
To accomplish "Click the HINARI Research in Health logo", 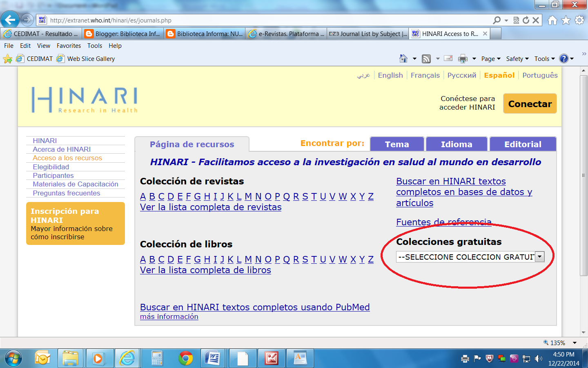I will pyautogui.click(x=85, y=100).
